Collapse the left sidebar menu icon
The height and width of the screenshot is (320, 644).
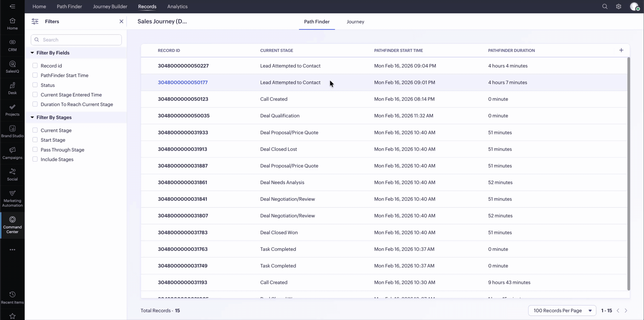point(12,7)
